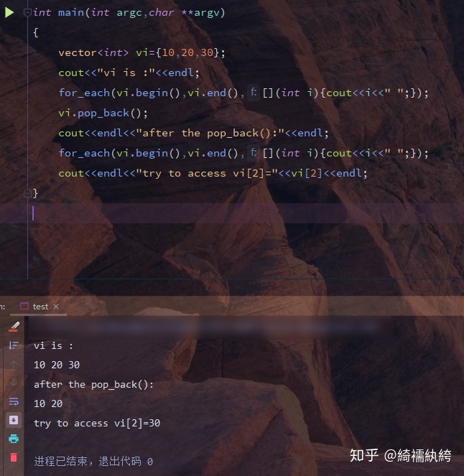Click 'after the pop_back():' code line
The height and width of the screenshot is (476, 464).
(x=193, y=134)
